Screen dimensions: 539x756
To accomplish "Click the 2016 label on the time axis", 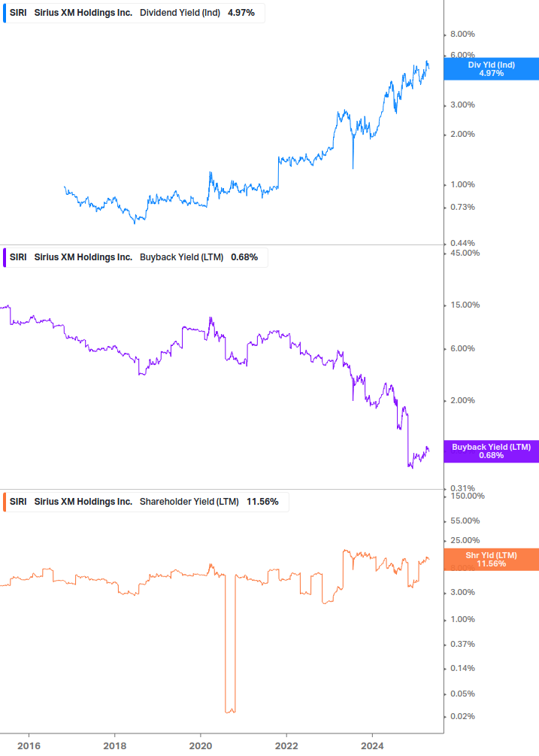I will [29, 746].
